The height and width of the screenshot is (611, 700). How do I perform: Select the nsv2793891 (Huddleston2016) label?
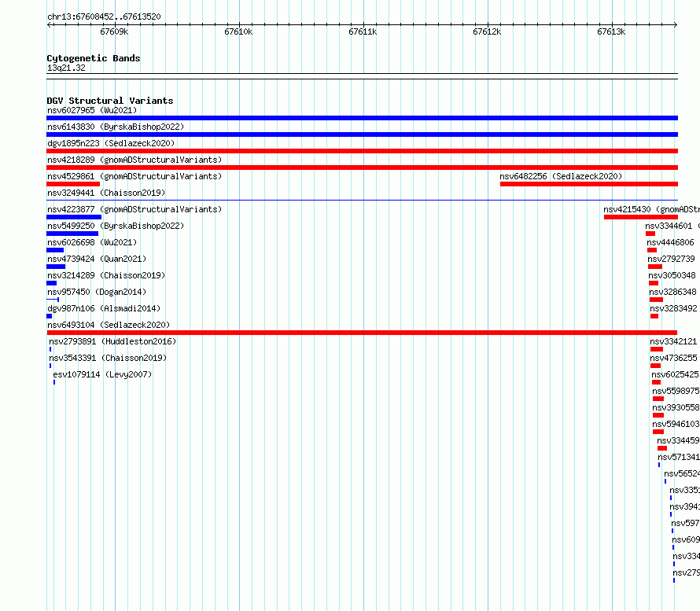113,341
